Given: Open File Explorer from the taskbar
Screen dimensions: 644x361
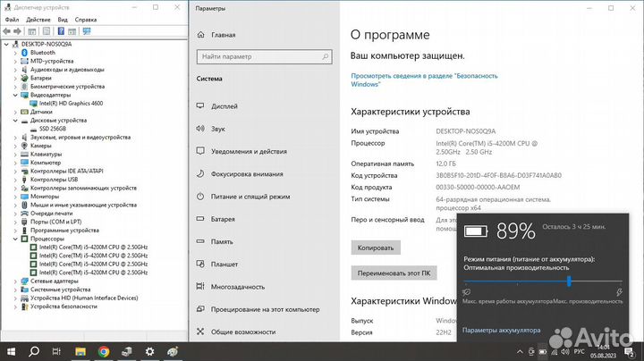Looking at the screenshot, I should [80, 351].
